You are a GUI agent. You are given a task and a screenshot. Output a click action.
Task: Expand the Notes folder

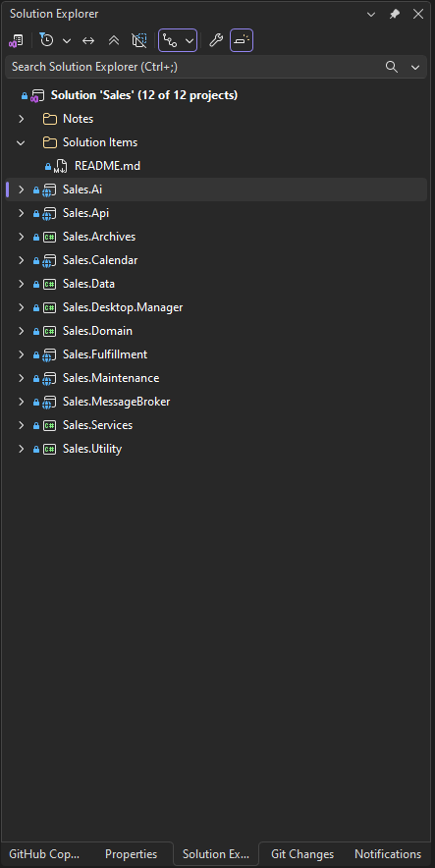click(x=21, y=119)
